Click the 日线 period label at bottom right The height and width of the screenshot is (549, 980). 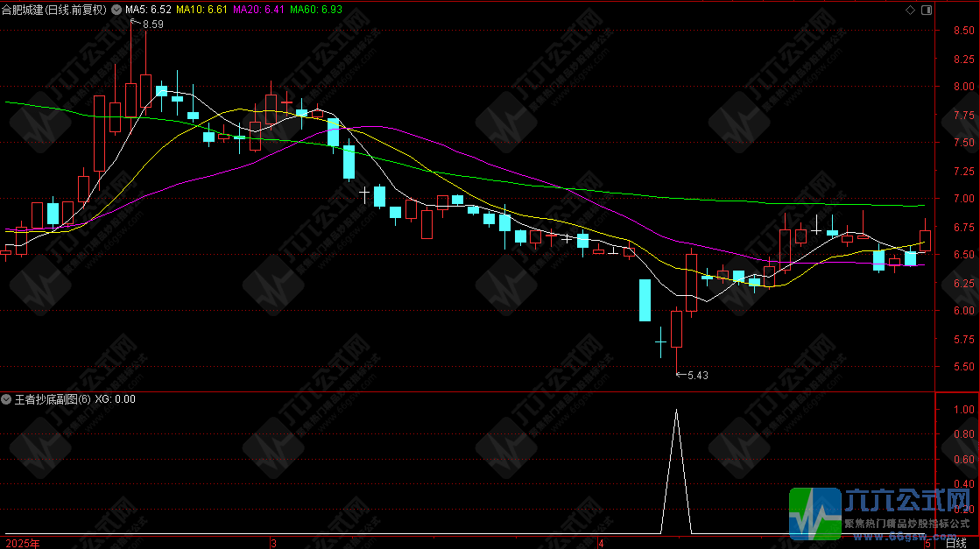tap(956, 543)
